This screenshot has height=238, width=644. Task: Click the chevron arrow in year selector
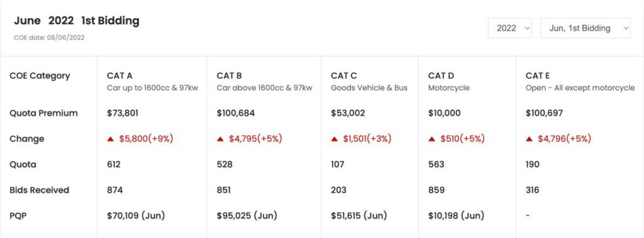[x=528, y=28]
